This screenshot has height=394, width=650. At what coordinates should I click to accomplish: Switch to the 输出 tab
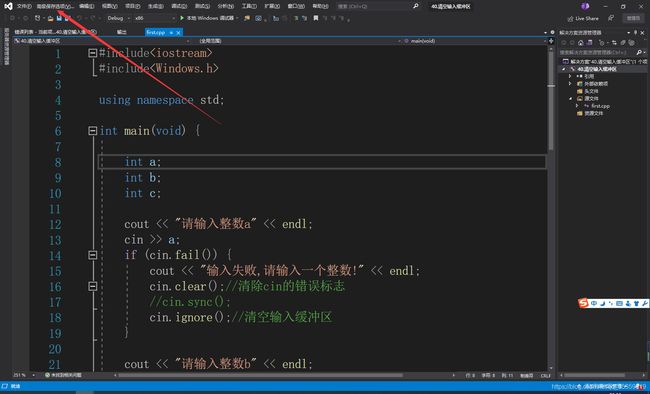[121, 32]
